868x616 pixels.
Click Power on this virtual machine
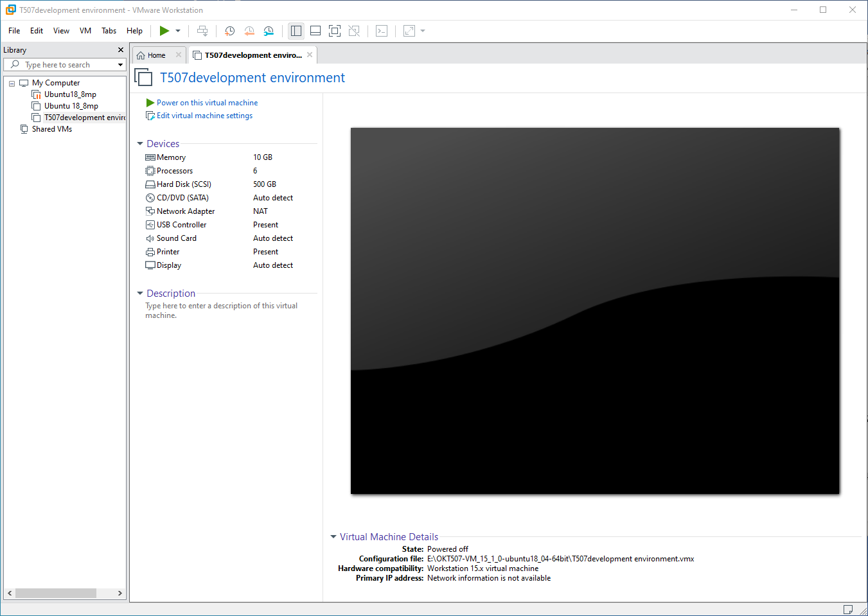pyautogui.click(x=207, y=103)
